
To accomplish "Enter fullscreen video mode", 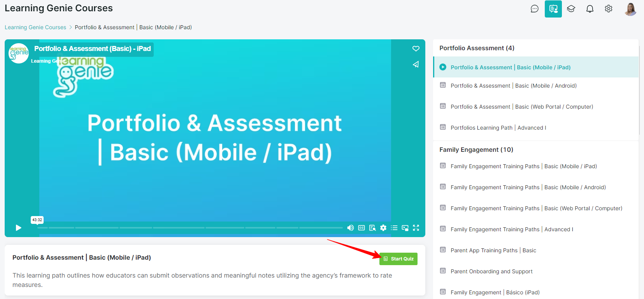I will tap(416, 228).
